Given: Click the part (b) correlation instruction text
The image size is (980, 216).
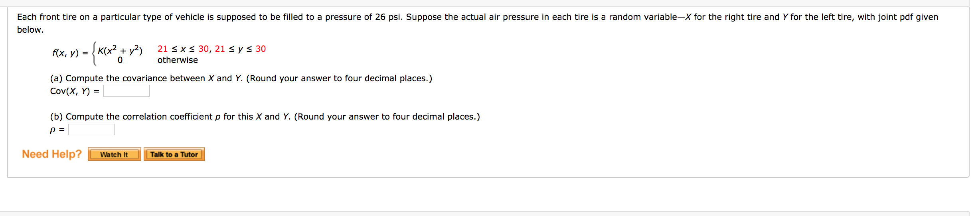Looking at the screenshot, I should (x=265, y=117).
